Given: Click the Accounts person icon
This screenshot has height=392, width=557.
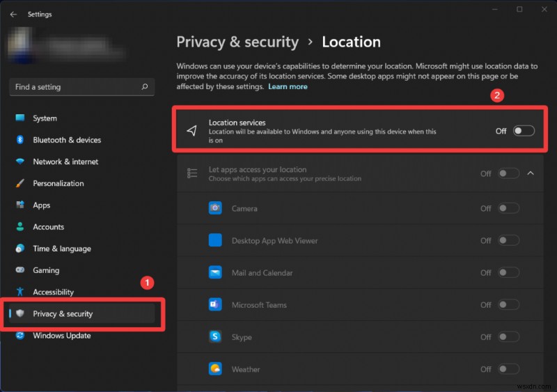Looking at the screenshot, I should coord(20,226).
